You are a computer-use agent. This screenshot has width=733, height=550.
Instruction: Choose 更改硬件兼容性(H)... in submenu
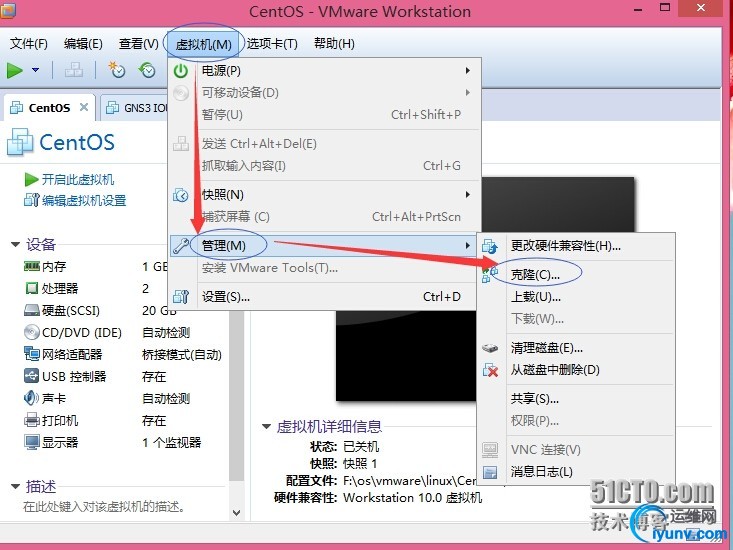coord(576,246)
